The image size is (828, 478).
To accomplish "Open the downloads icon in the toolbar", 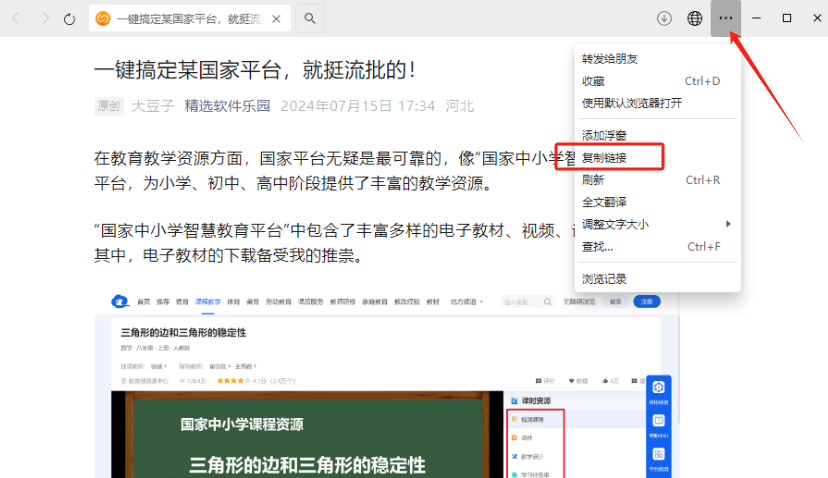I will pyautogui.click(x=664, y=19).
